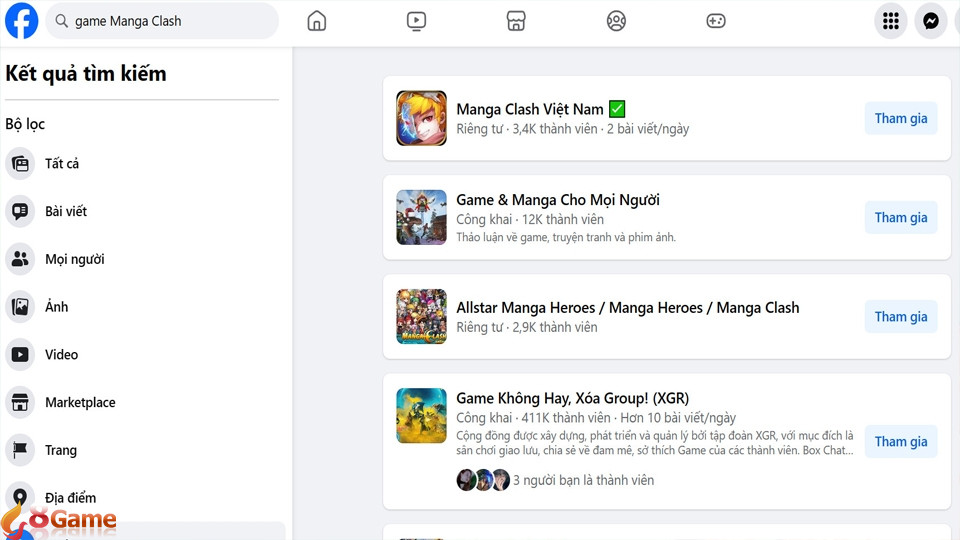Open the Gaming controller icon in top bar
The height and width of the screenshot is (540, 960).
(716, 21)
